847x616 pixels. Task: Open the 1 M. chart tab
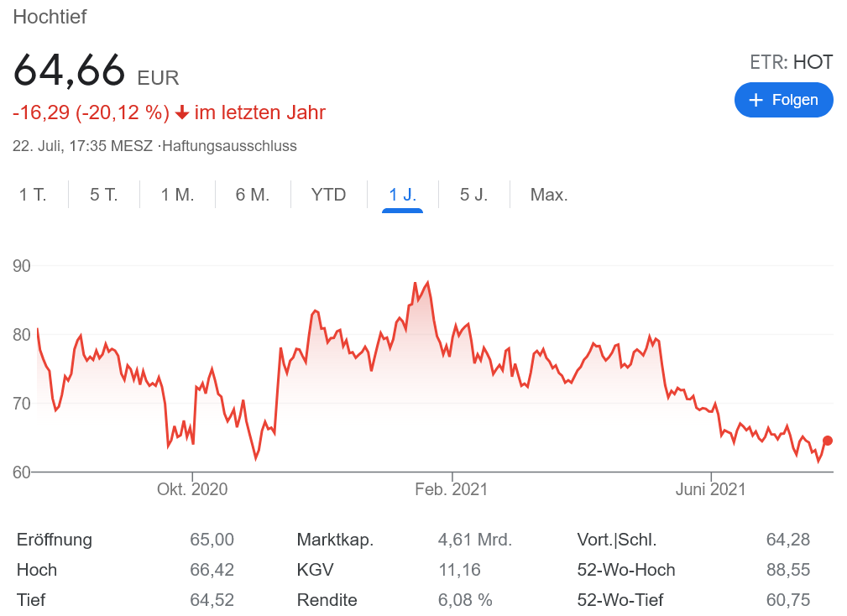[x=177, y=195]
